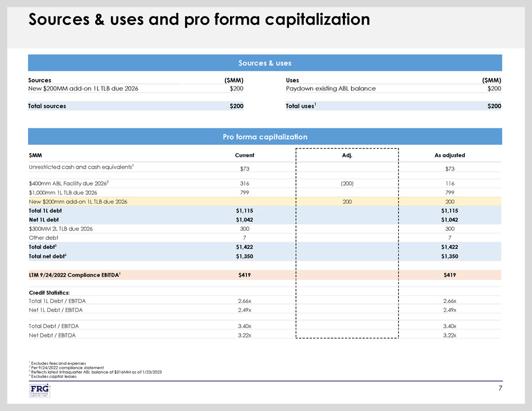Select the blue Sources & uses header bar
Screen dimensions: 532x411
click(265, 63)
